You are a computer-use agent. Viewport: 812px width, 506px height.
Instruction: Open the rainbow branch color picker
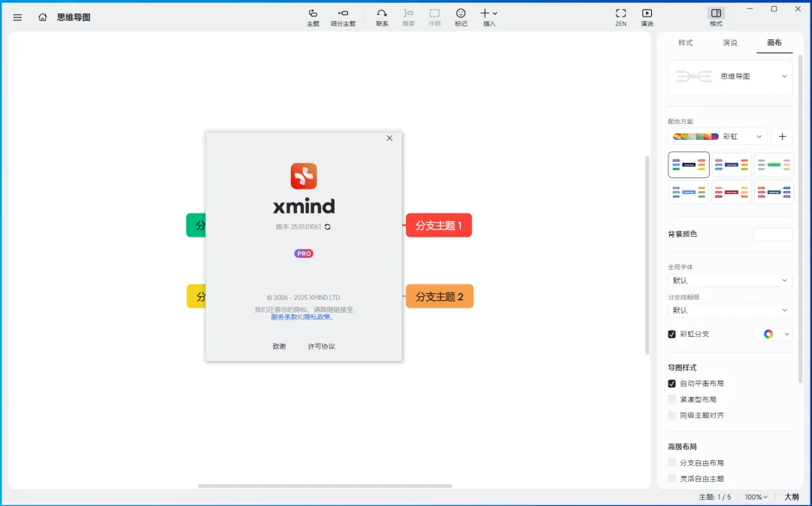click(x=774, y=334)
